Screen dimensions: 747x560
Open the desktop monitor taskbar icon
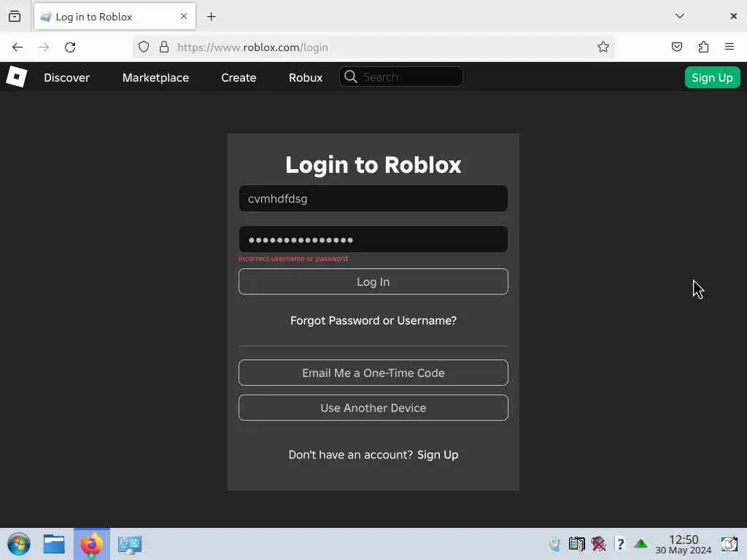coord(130,544)
